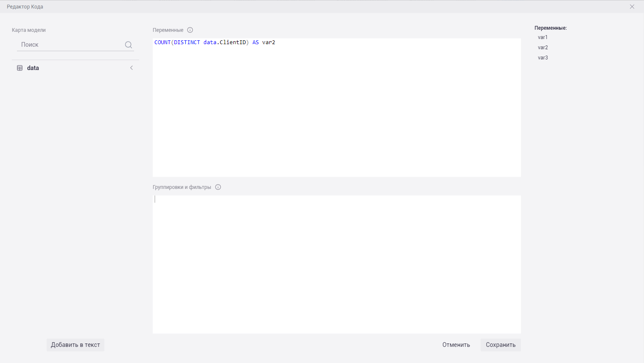This screenshot has height=363, width=644.
Task: Click the search magnifier icon
Action: pos(129,45)
